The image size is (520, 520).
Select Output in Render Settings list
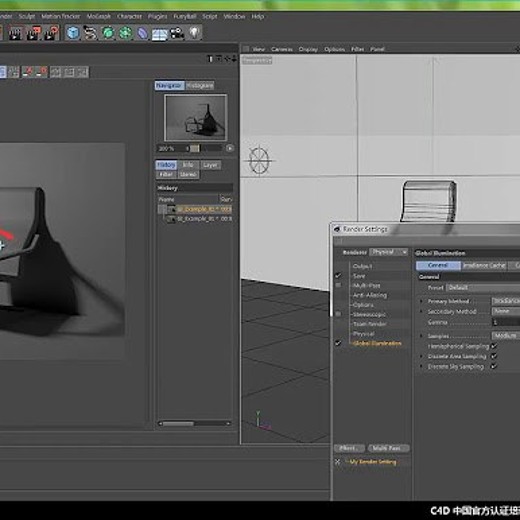362,266
